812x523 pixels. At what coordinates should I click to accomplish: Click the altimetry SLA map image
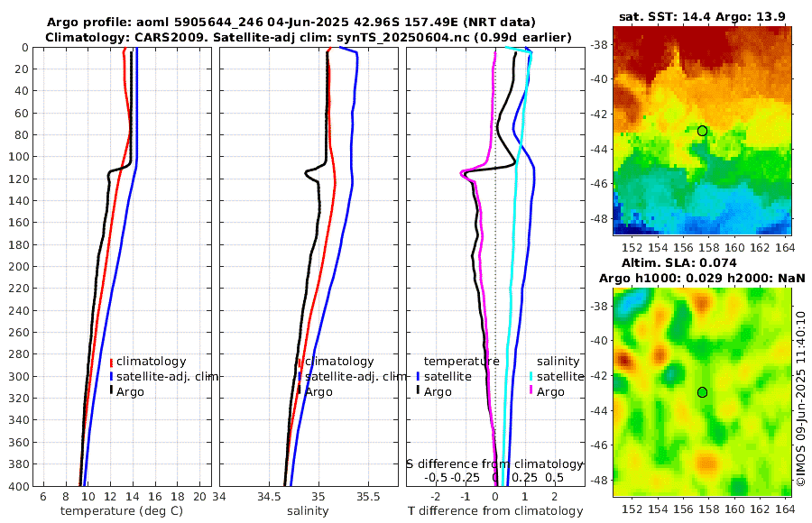coord(702,392)
